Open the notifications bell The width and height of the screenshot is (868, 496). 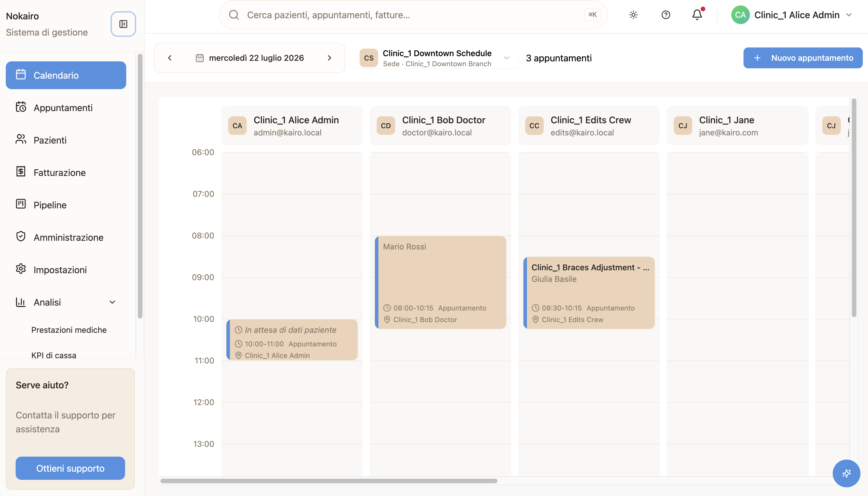[697, 15]
